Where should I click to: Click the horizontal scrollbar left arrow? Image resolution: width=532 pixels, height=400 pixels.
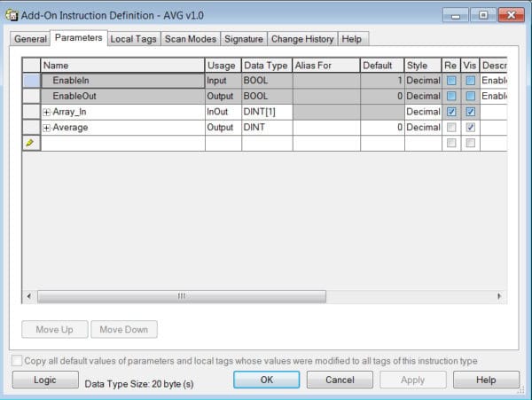[29, 296]
